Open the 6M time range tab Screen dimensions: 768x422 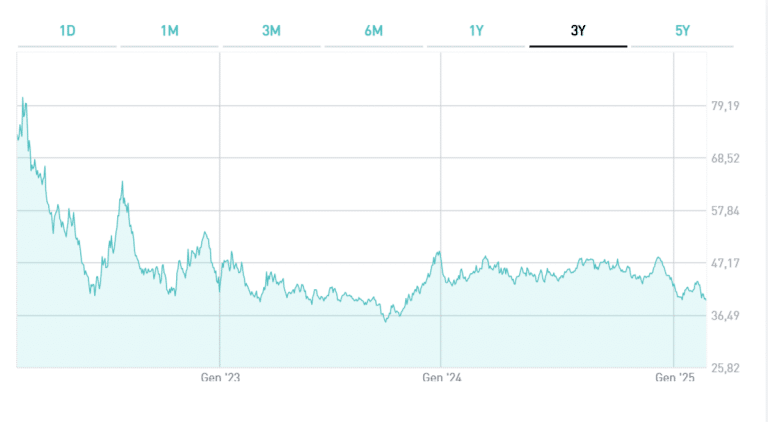click(374, 31)
